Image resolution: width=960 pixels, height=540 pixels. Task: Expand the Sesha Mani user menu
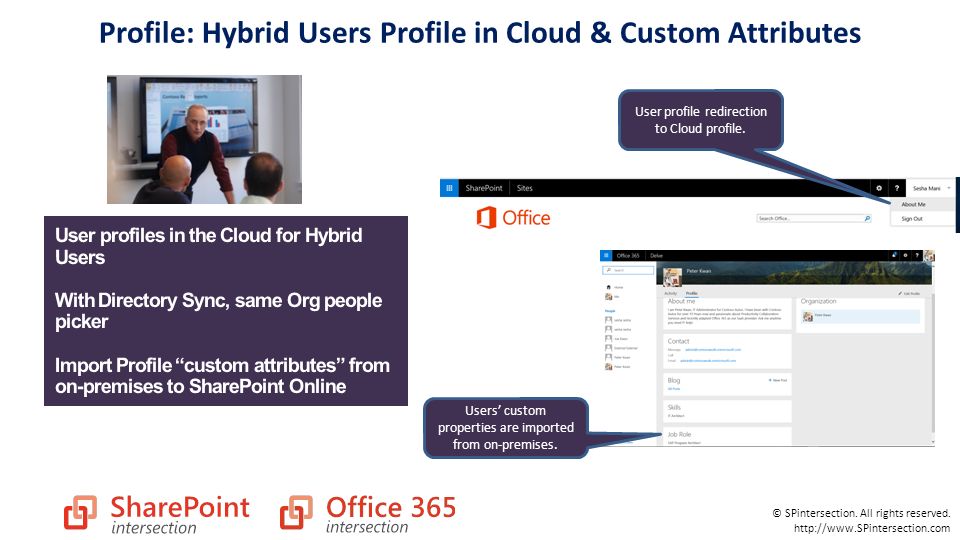[x=931, y=188]
